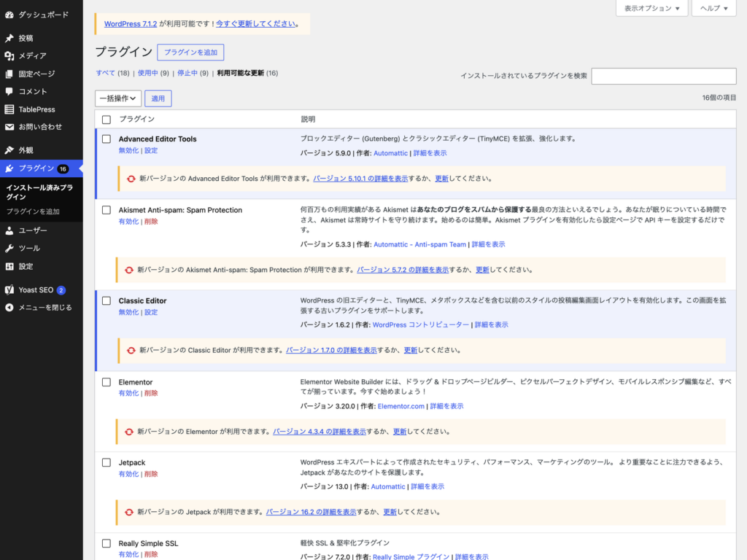Viewport: 747px width, 560px height.
Task: View Akismet version 5.7.2 details
Action: pyautogui.click(x=403, y=270)
